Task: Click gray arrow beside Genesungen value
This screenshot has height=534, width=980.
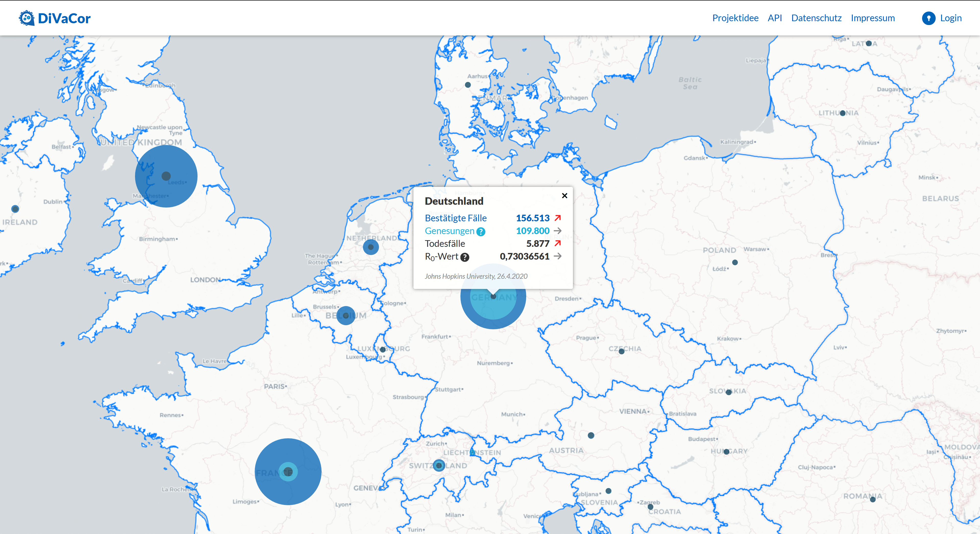Action: click(558, 231)
